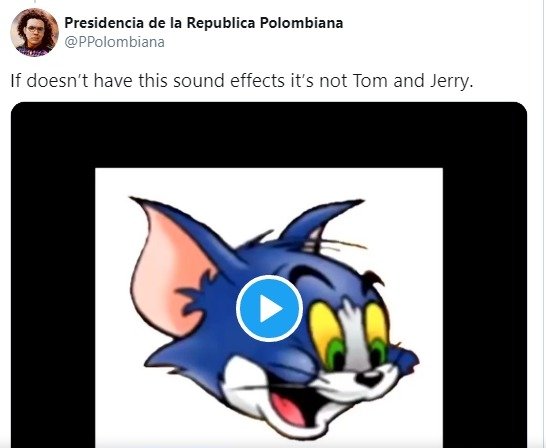Viewport: 546px width, 448px height.
Task: Click "sound effects" words in the tweet
Action: pyautogui.click(x=229, y=81)
